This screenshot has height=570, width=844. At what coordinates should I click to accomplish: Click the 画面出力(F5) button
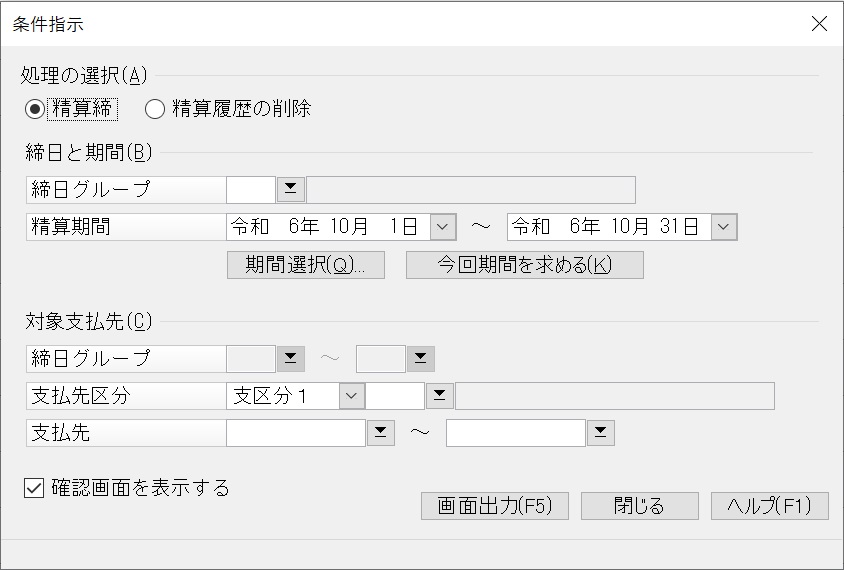click(x=495, y=506)
